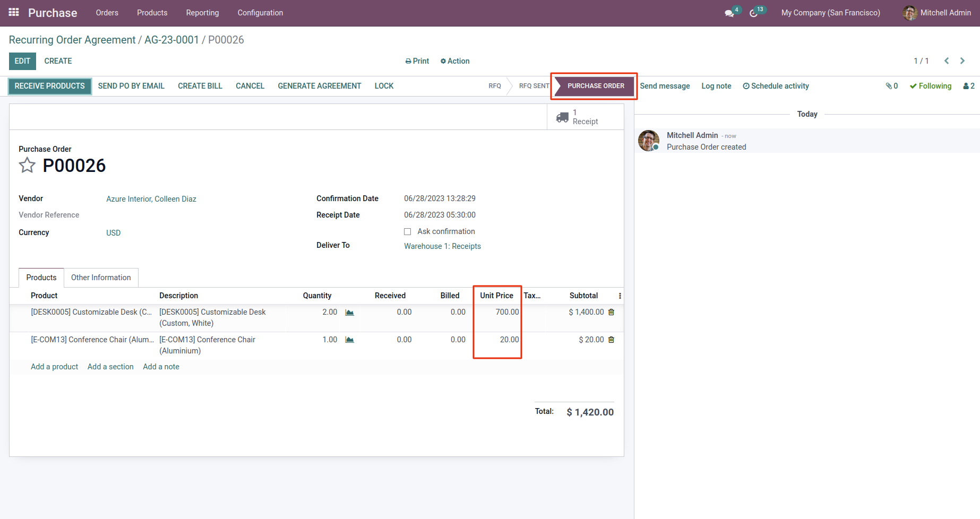Click Add a section

click(x=110, y=367)
